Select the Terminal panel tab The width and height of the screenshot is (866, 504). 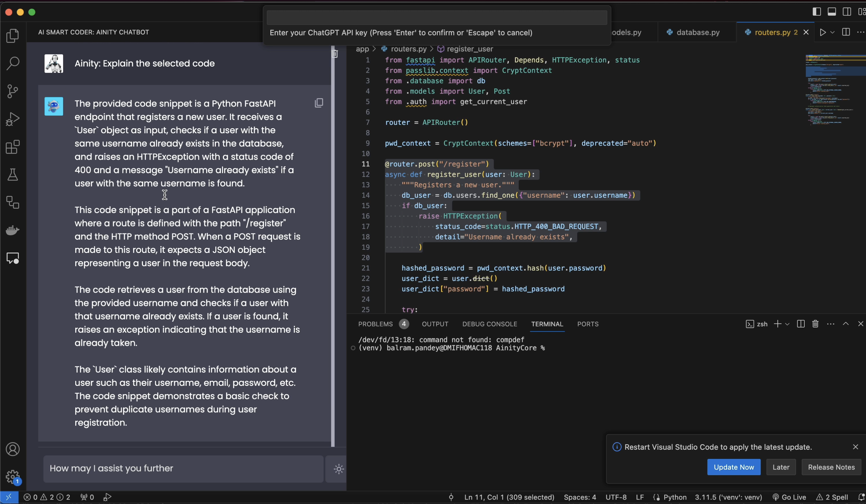pyautogui.click(x=547, y=324)
